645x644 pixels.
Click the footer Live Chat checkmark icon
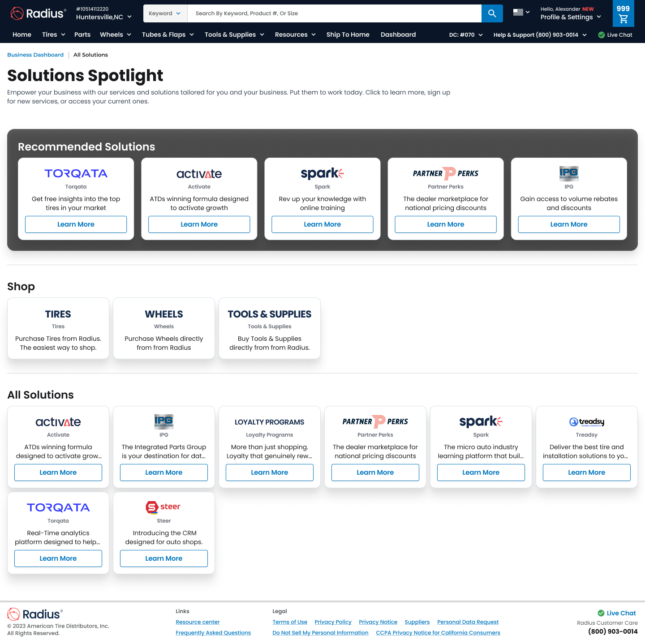601,613
